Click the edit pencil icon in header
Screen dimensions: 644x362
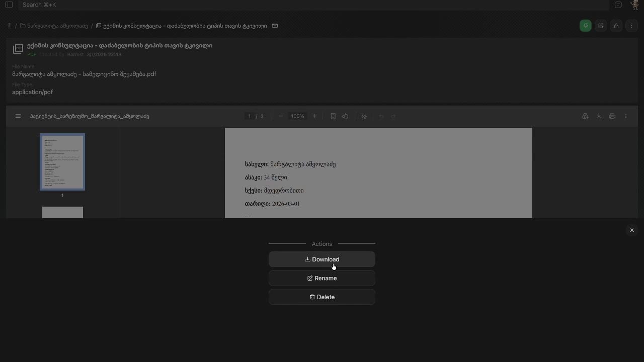click(601, 26)
